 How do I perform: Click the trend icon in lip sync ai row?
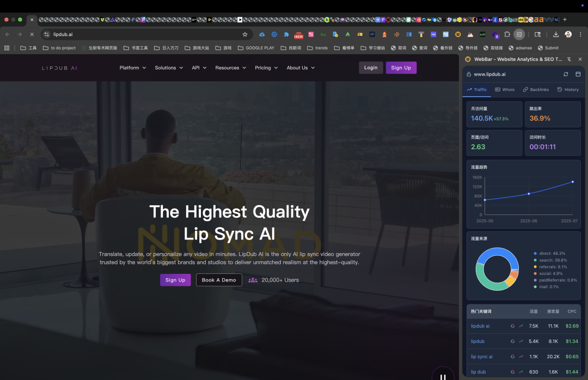point(521,357)
